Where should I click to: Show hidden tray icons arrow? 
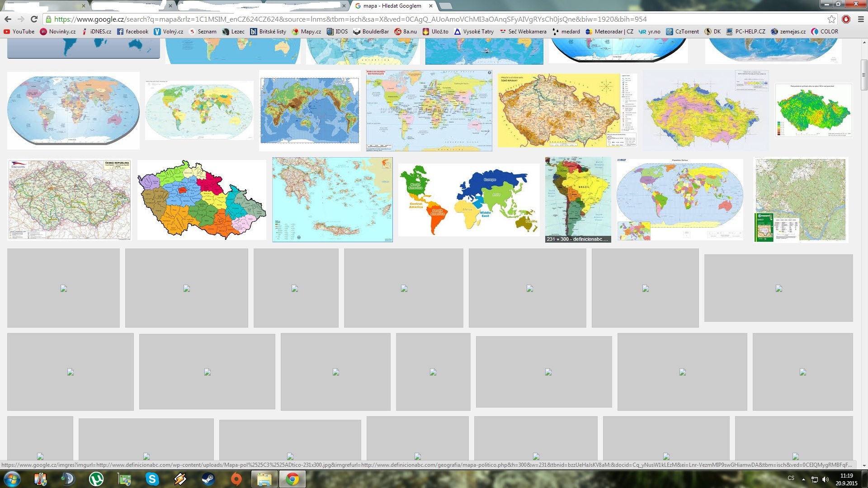803,479
